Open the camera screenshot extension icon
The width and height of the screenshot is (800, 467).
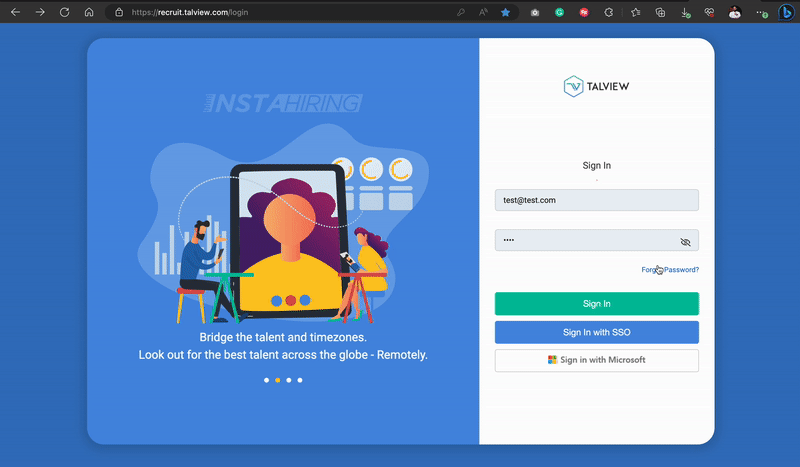(x=535, y=12)
